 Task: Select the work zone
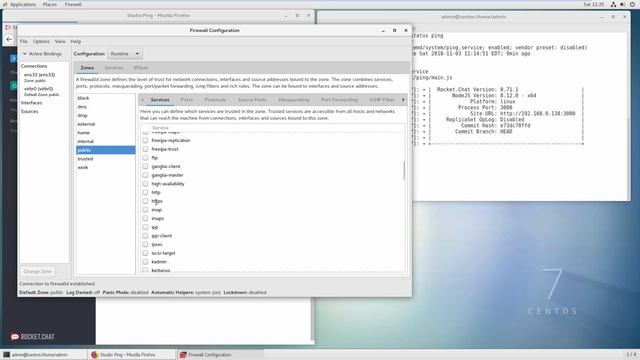(x=105, y=167)
